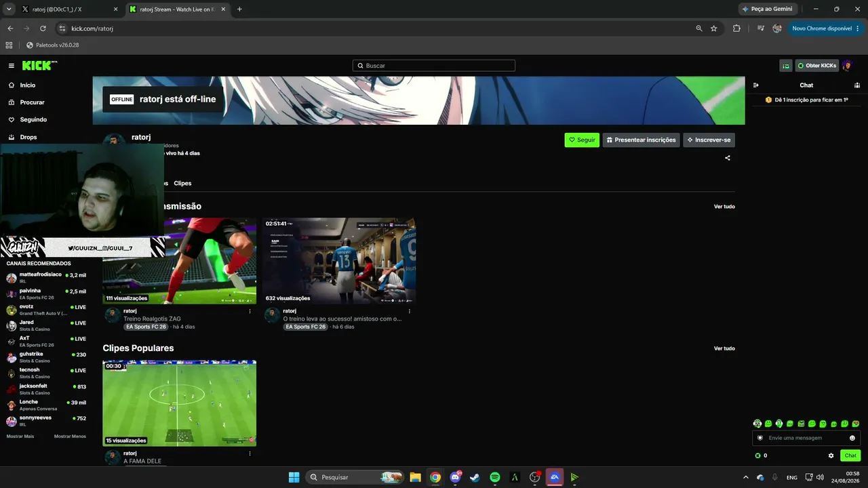Open OBS Studio from the taskbar
The height and width of the screenshot is (488, 868).
(x=535, y=477)
